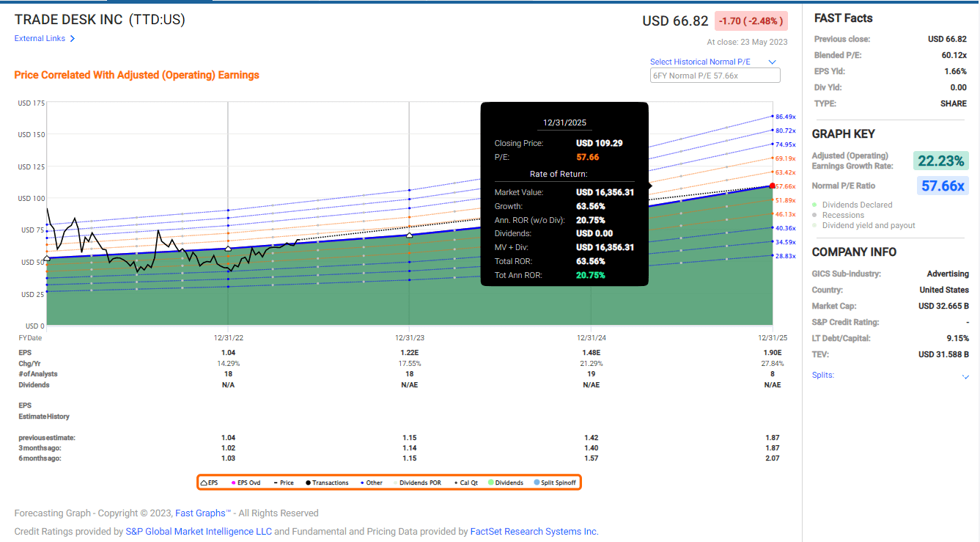The height and width of the screenshot is (542, 980).
Task: Open the External Links menu
Action: coord(40,37)
